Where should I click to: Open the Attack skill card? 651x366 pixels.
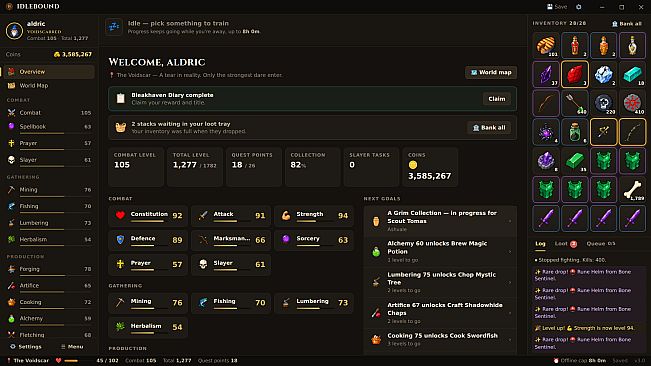point(231,216)
